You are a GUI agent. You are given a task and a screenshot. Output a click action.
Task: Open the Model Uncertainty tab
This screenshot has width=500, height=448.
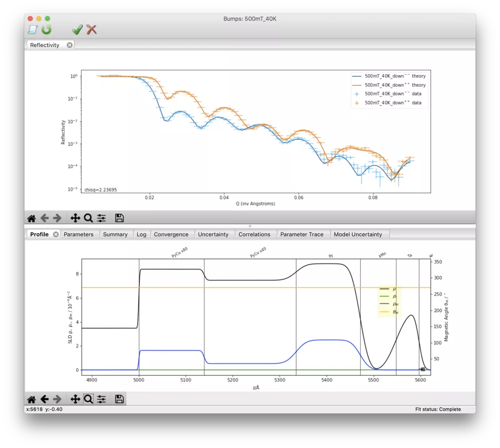point(358,234)
